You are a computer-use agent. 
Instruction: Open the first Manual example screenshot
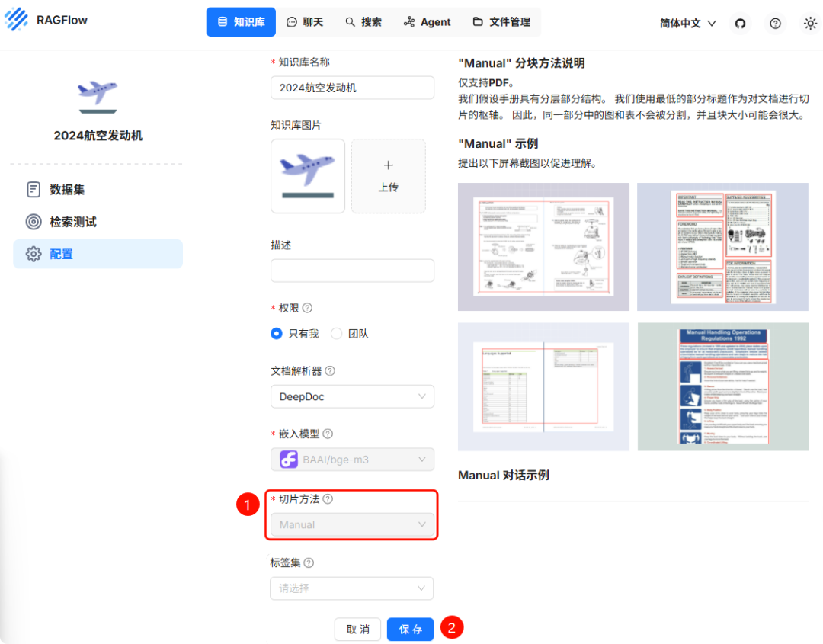coord(543,247)
